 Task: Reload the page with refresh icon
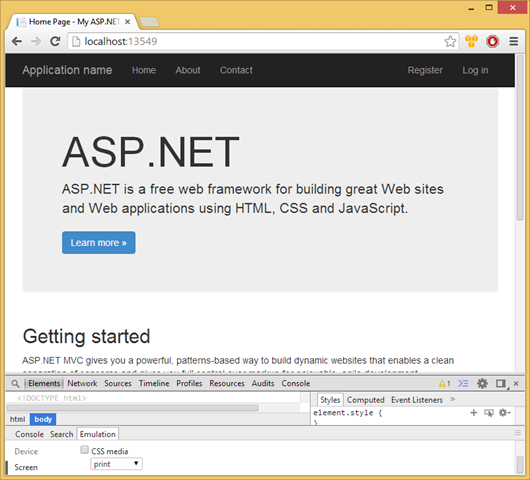click(x=55, y=42)
